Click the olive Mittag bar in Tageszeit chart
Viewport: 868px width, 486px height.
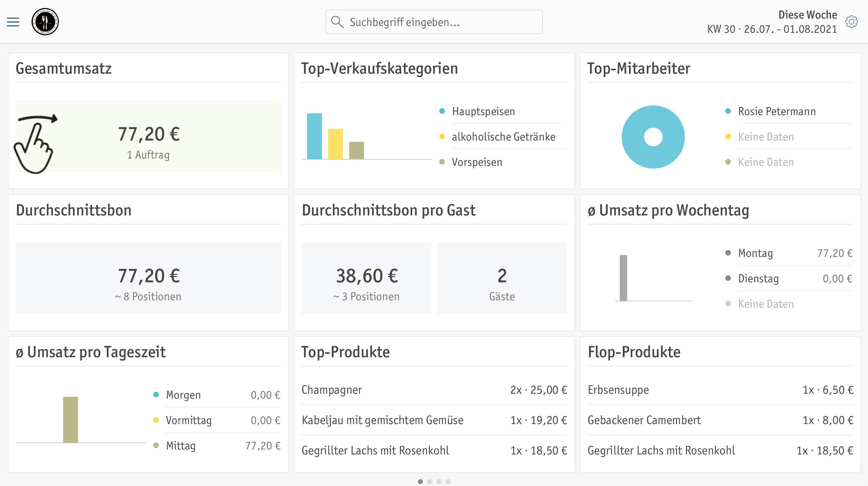(x=70, y=420)
